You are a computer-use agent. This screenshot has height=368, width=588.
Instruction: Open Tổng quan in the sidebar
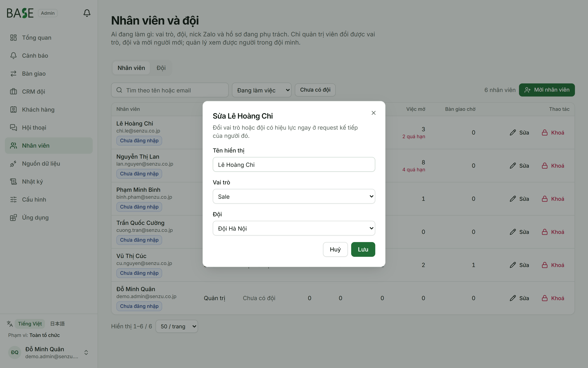click(x=49, y=37)
